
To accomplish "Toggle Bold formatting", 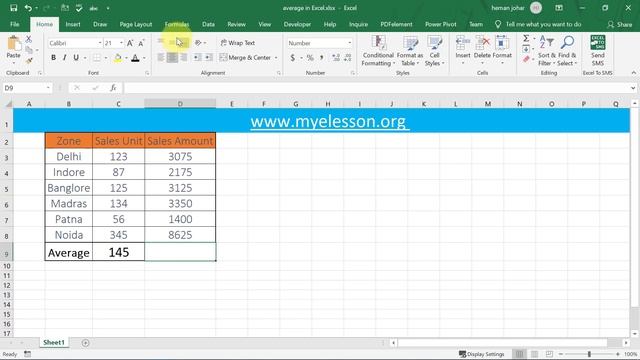I will 53,58.
